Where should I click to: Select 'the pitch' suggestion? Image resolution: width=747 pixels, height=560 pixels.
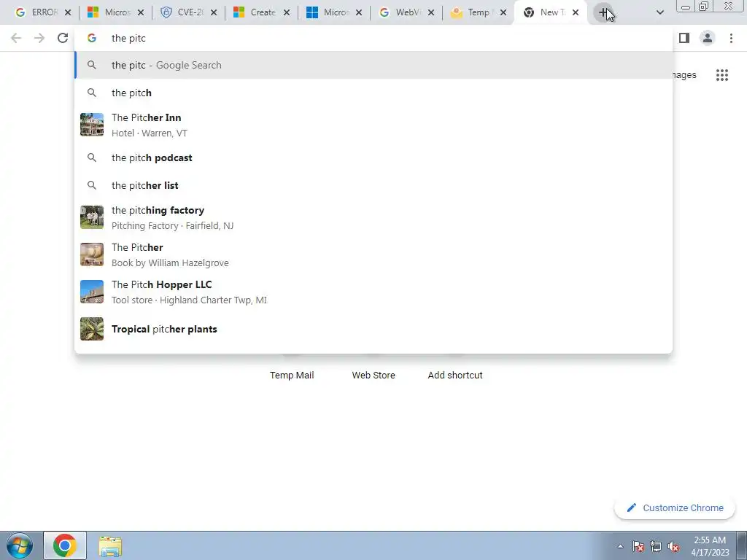click(373, 93)
